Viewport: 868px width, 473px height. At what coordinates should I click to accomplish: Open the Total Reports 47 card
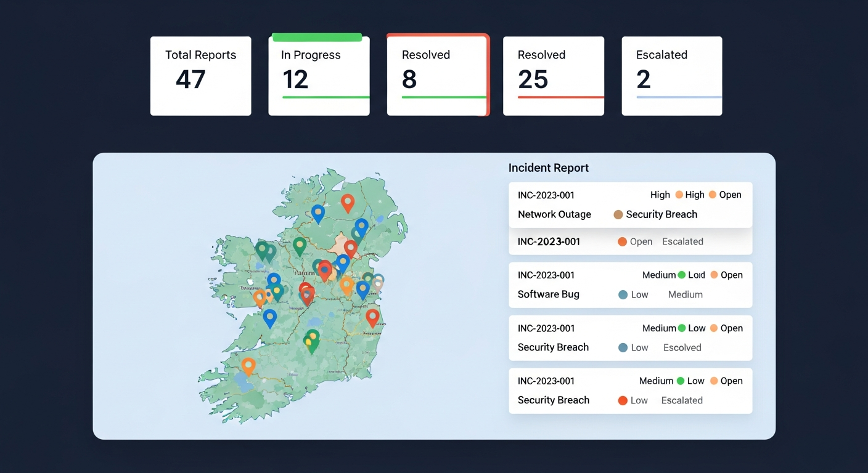click(201, 76)
